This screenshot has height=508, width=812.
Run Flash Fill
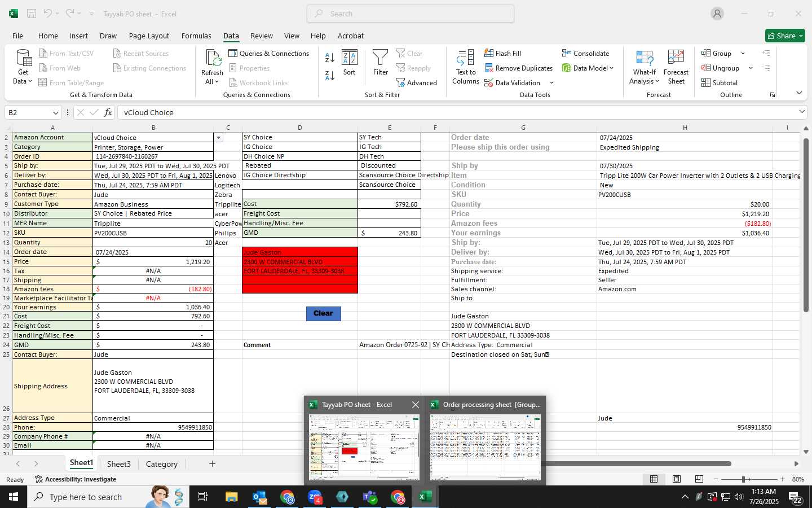pos(502,54)
